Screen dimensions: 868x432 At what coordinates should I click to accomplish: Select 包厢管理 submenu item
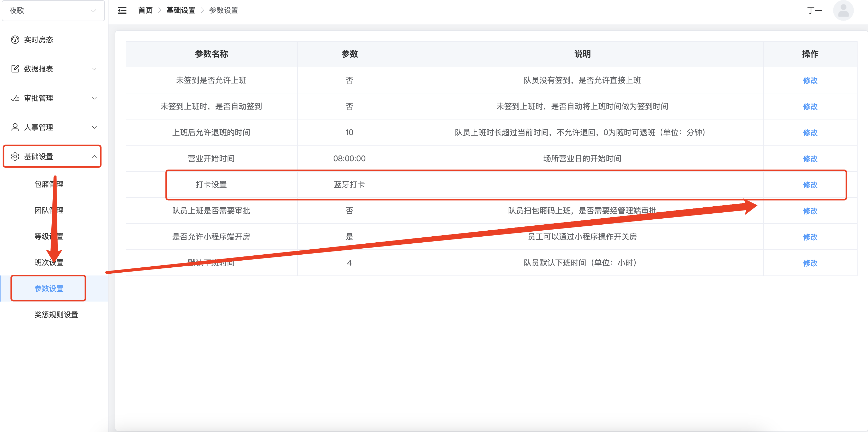pos(49,184)
